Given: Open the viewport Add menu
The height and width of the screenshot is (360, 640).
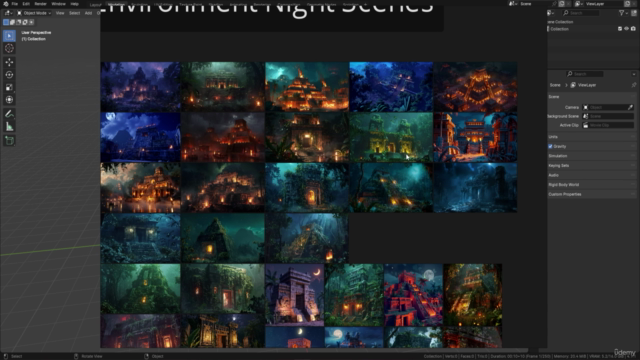Looking at the screenshot, I should (x=88, y=13).
